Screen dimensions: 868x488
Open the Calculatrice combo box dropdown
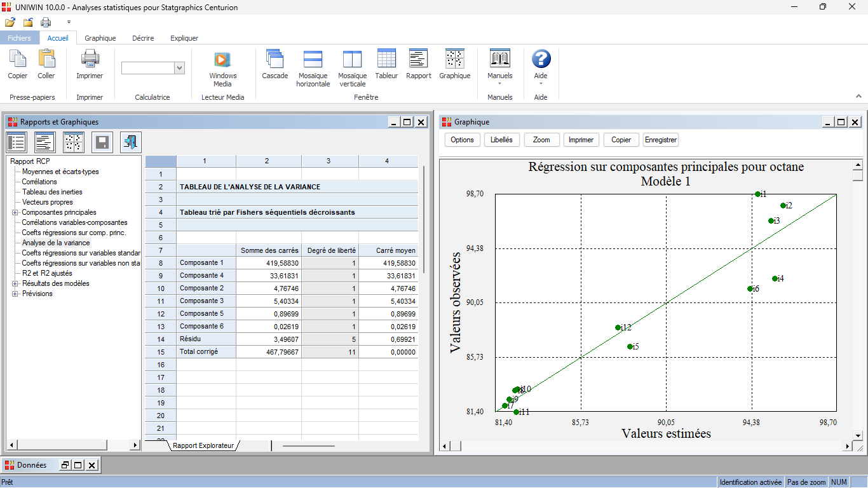[x=179, y=68]
